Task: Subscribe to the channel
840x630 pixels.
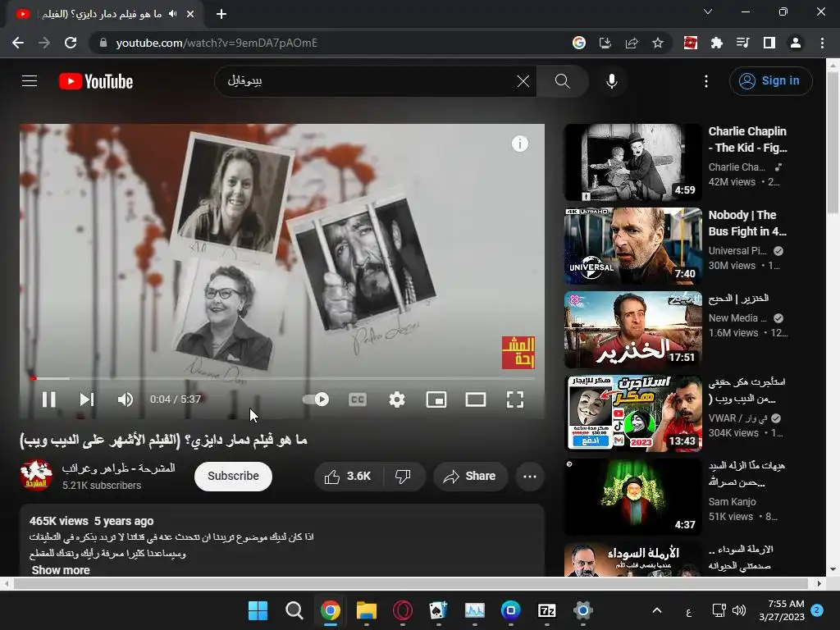Action: [x=233, y=476]
